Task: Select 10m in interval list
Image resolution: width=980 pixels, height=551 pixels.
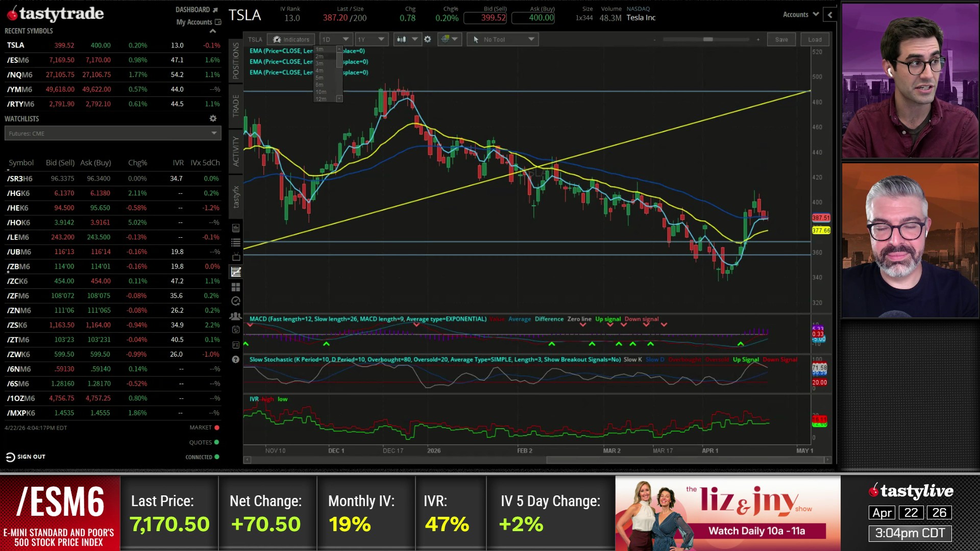Action: point(321,92)
